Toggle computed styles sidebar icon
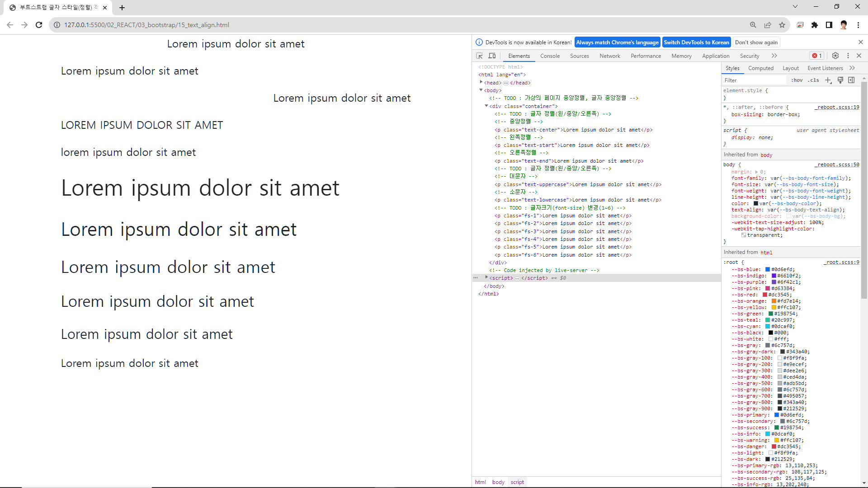The height and width of the screenshot is (488, 868). (x=851, y=80)
